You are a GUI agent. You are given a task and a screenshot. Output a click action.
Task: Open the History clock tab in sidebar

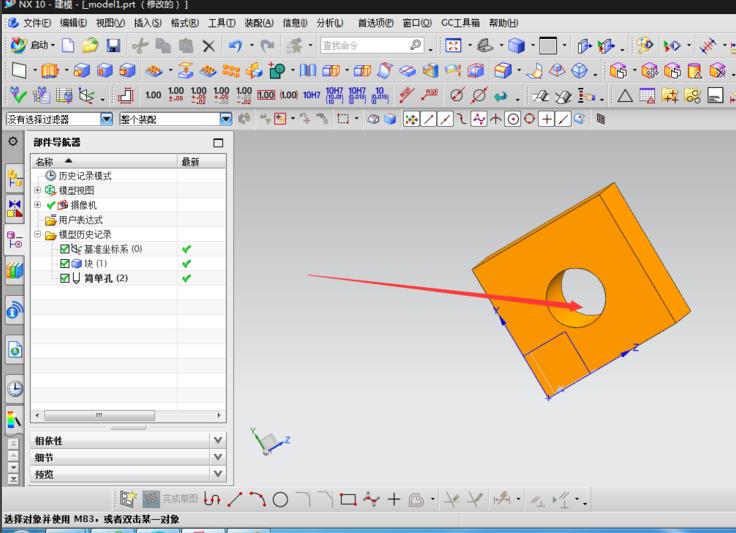tap(15, 389)
